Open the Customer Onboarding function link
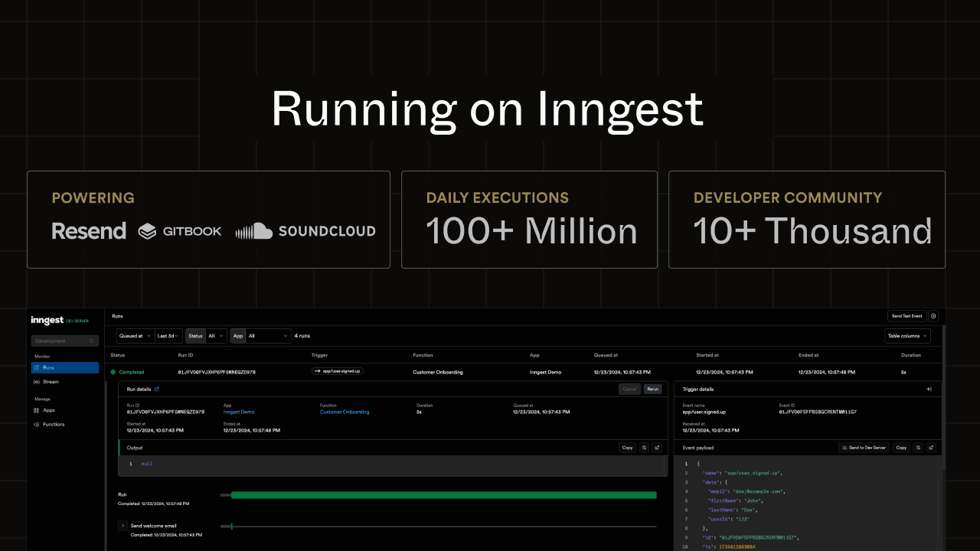Screen dimensions: 980x551 tap(345, 412)
